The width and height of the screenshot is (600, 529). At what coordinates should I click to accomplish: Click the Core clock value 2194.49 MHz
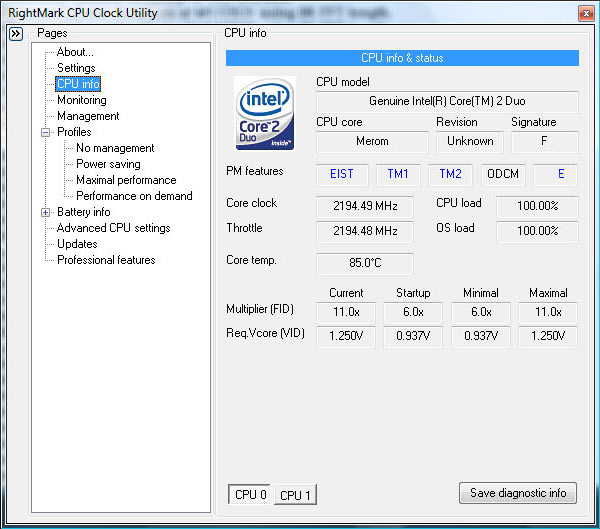pos(365,206)
